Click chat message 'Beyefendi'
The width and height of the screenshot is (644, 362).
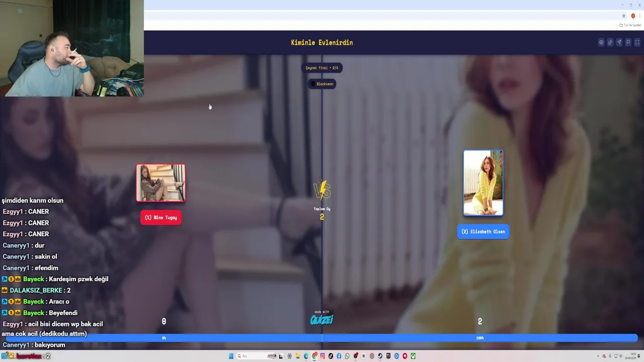click(39, 313)
